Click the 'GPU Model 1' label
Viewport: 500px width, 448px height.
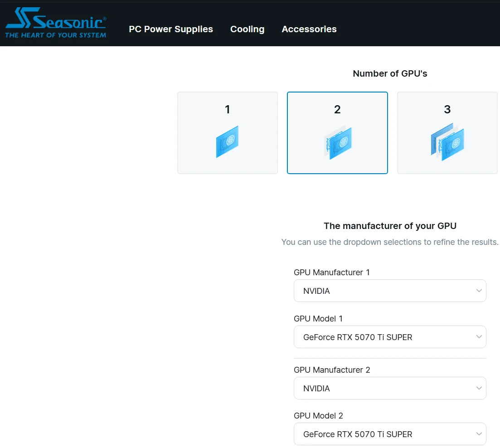(x=318, y=318)
